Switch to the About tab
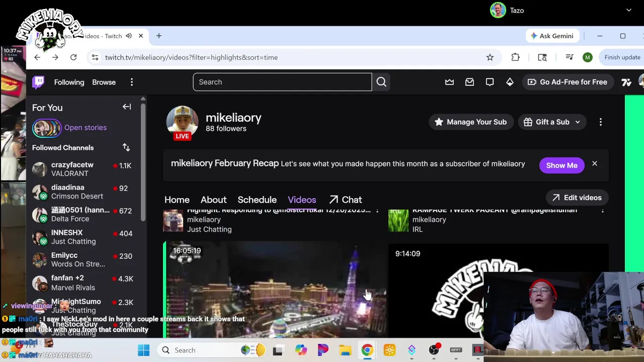This screenshot has height=362, width=644. [213, 200]
